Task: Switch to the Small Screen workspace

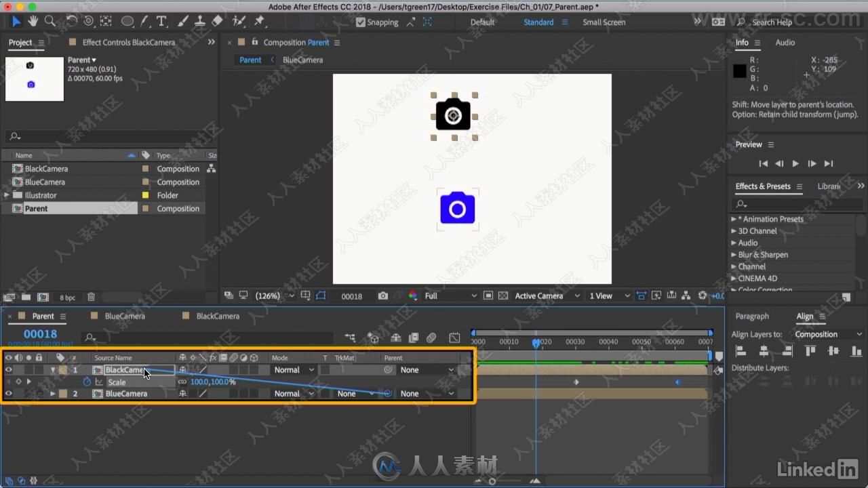Action: (x=604, y=22)
